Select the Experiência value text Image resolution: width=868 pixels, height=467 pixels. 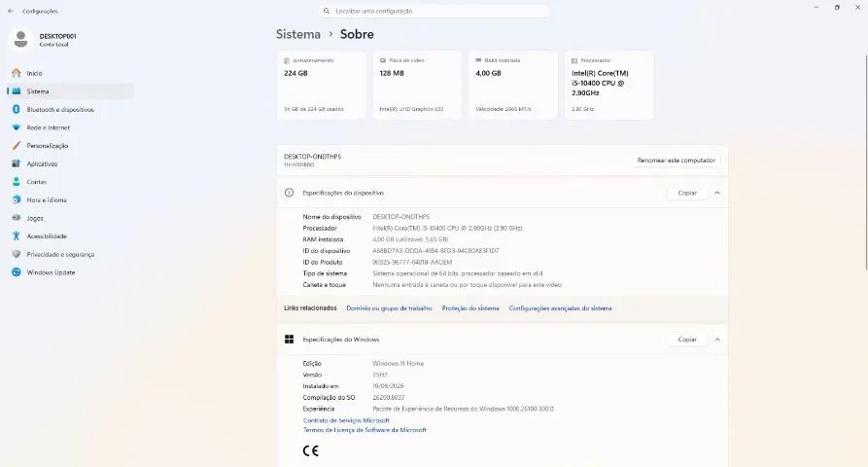[463, 409]
